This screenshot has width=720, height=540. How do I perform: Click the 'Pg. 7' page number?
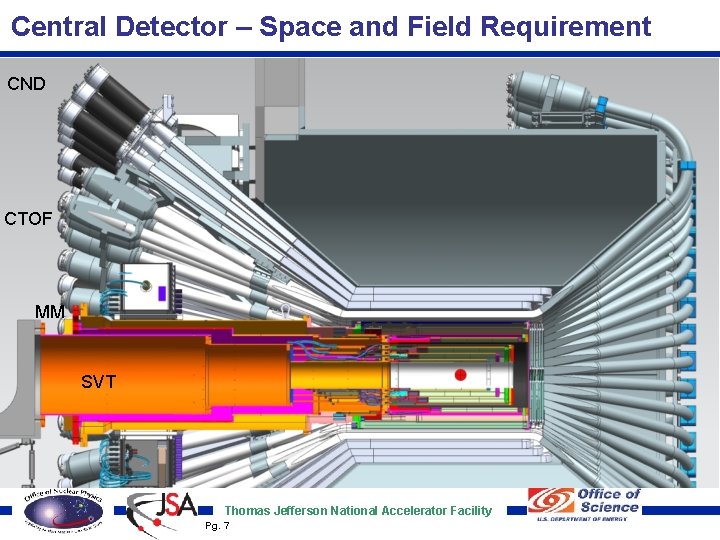tap(217, 525)
